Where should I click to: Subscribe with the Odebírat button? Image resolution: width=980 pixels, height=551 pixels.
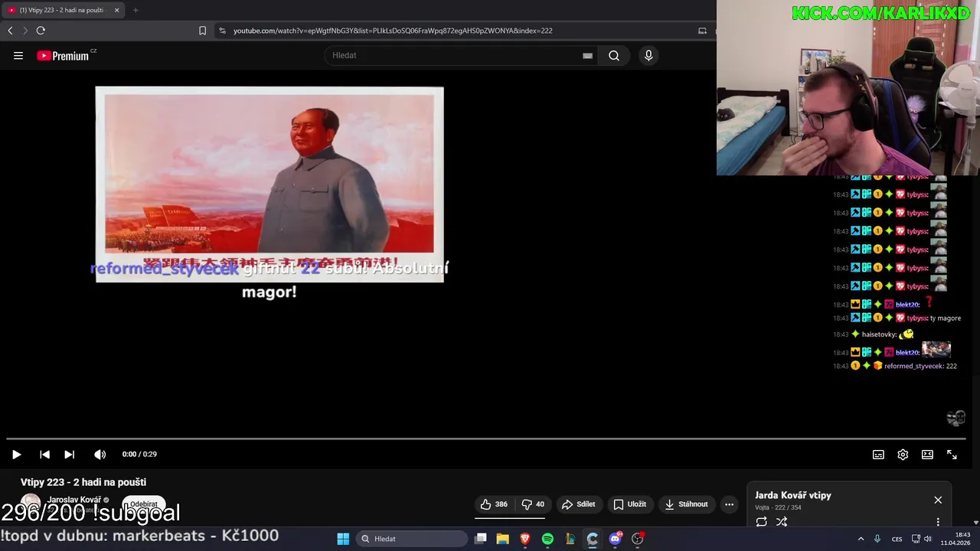click(x=143, y=504)
